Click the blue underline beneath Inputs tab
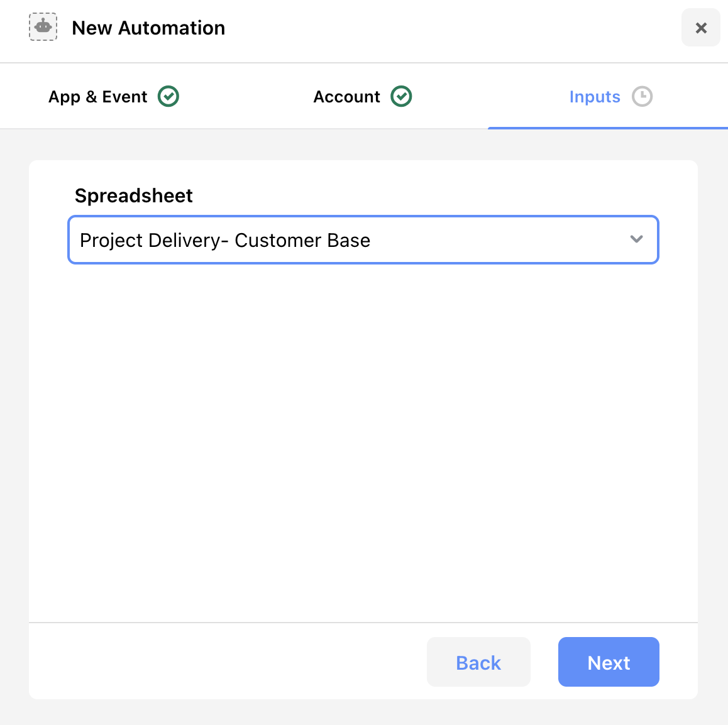The height and width of the screenshot is (725, 728). tap(608, 128)
